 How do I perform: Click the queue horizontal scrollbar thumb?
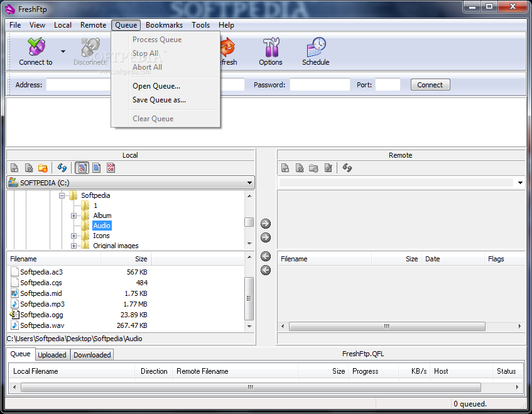[251, 387]
